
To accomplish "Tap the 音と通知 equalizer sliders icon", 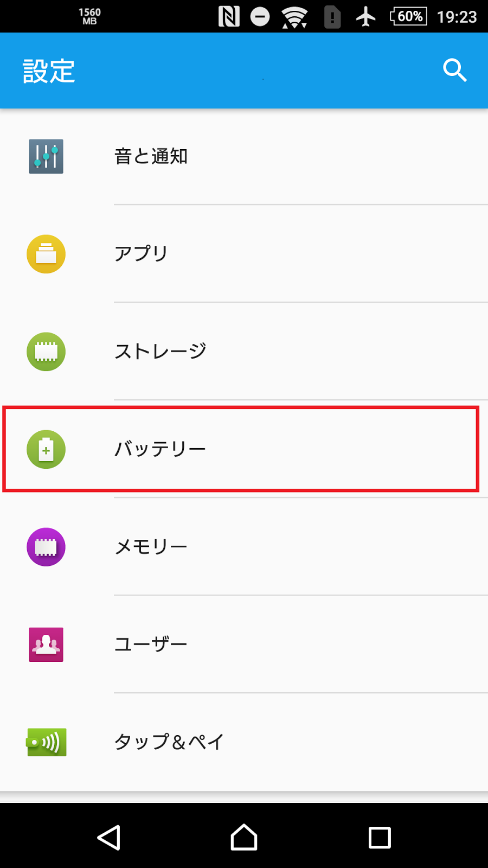I will click(x=46, y=156).
